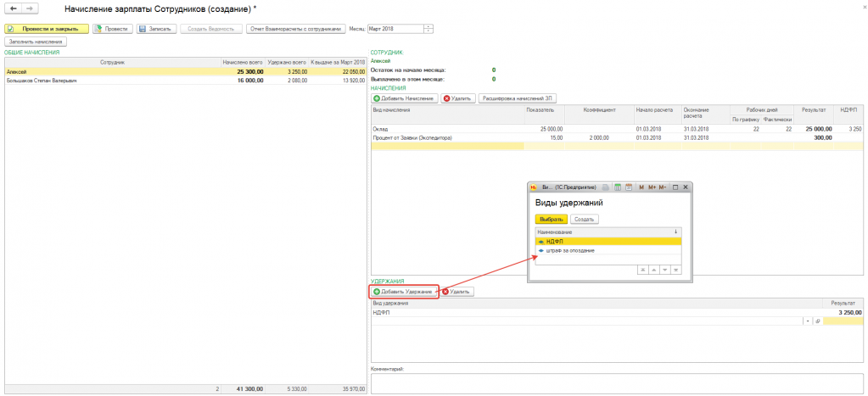The width and height of the screenshot is (868, 396).
Task: Go forward with the right arrow button
Action: point(30,10)
